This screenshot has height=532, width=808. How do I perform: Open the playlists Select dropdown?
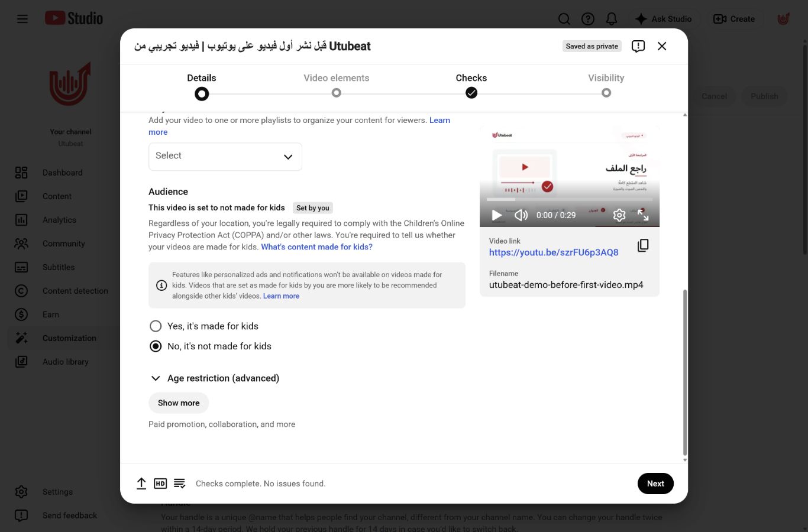click(225, 157)
